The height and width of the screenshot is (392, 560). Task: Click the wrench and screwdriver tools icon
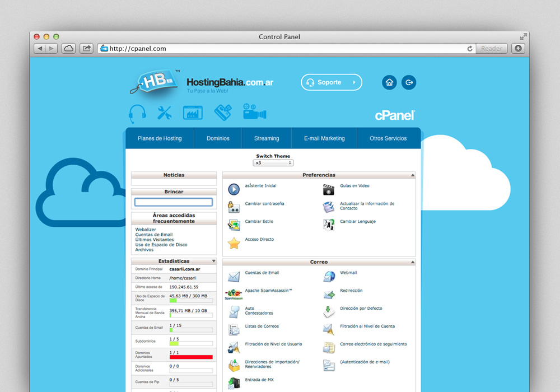click(164, 113)
